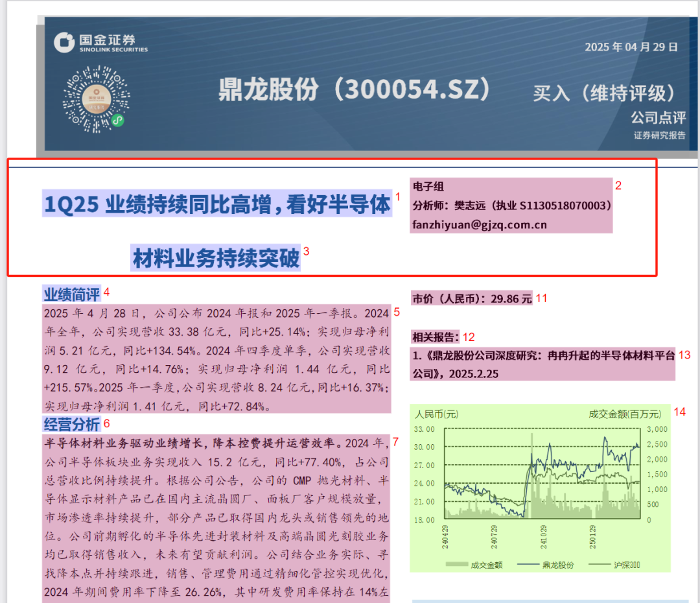Click the chart axis title 成交金额(百万元)
Screen dimensions: 700x603
(625, 414)
